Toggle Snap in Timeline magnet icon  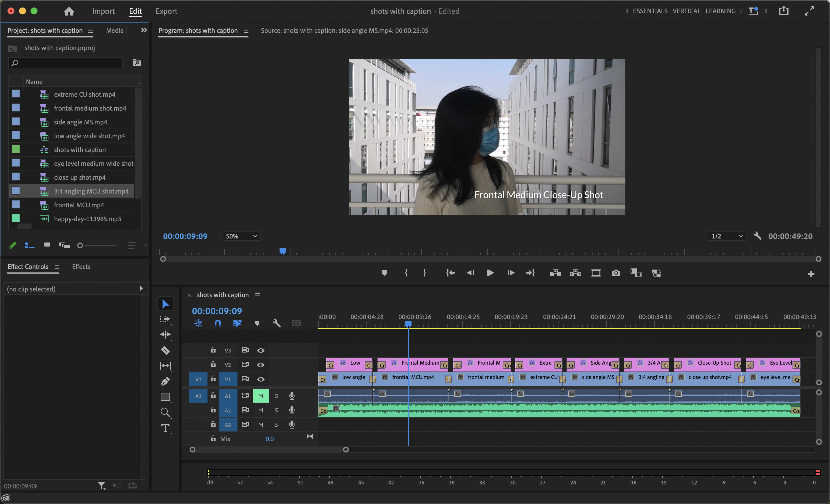(218, 323)
